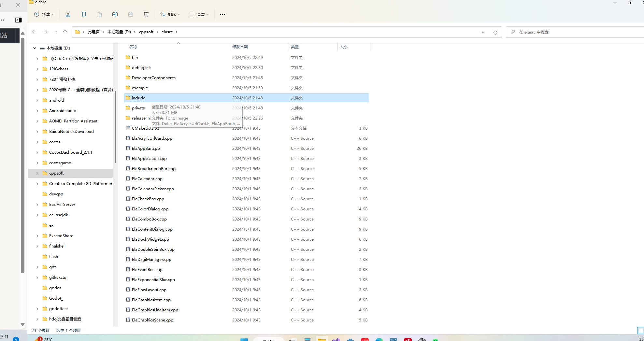Select the private folder
Image resolution: width=644 pixels, height=341 pixels.
[138, 108]
